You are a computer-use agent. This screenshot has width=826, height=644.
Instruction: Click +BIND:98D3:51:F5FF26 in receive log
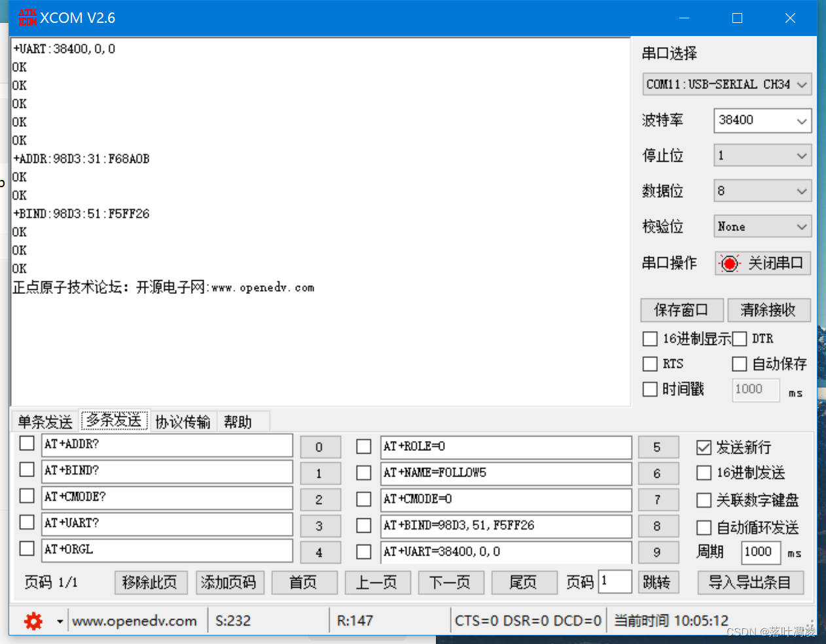[82, 214]
